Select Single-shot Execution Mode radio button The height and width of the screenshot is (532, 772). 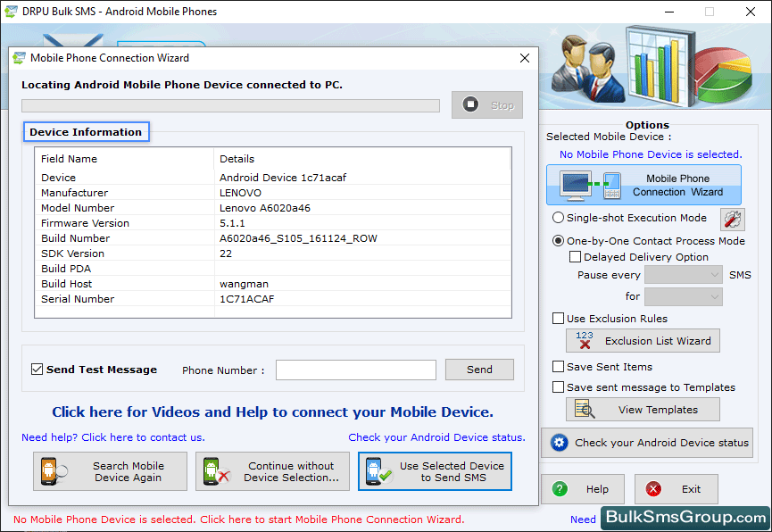[x=558, y=217]
